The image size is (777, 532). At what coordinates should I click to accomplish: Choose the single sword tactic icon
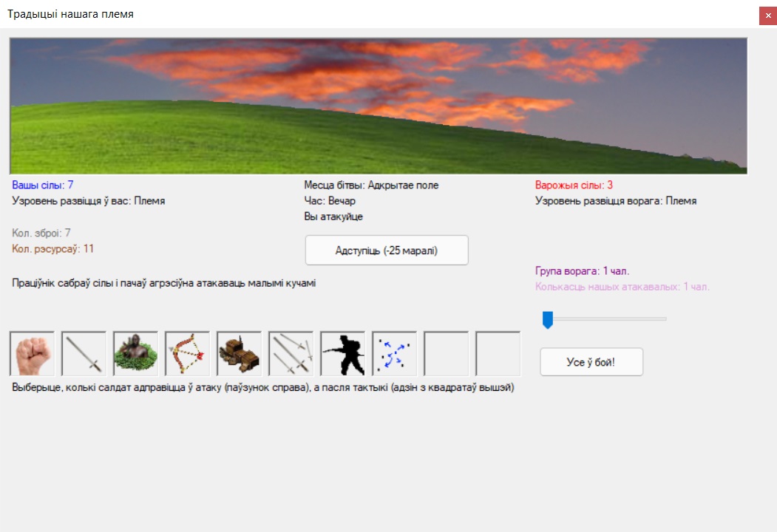click(x=84, y=354)
